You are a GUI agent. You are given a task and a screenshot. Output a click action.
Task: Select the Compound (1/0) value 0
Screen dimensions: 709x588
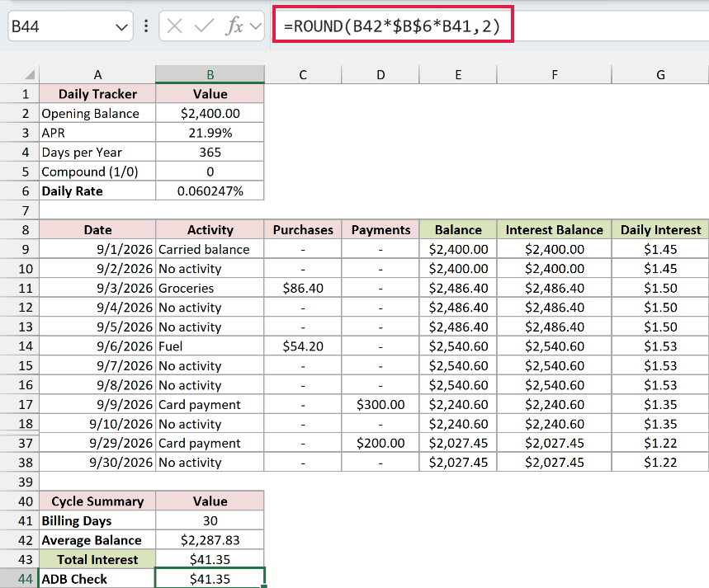[x=210, y=172]
